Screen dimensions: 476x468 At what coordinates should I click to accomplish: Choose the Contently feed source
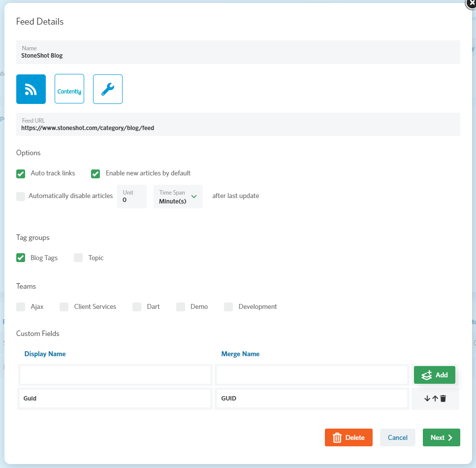point(69,89)
